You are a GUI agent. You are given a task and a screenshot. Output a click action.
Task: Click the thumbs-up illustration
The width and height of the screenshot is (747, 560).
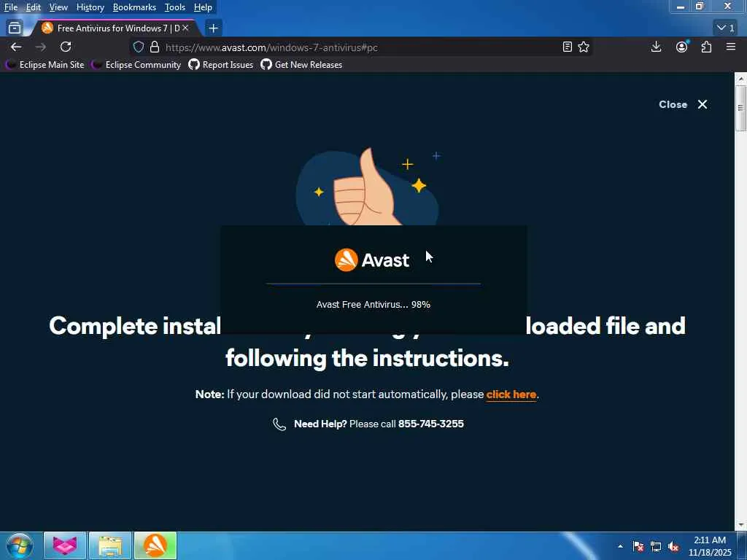click(368, 187)
